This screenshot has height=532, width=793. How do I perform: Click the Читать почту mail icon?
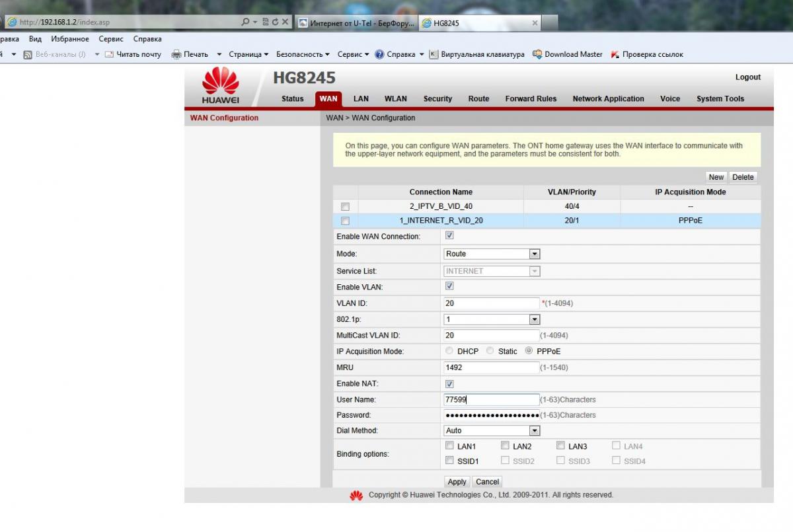[x=110, y=55]
